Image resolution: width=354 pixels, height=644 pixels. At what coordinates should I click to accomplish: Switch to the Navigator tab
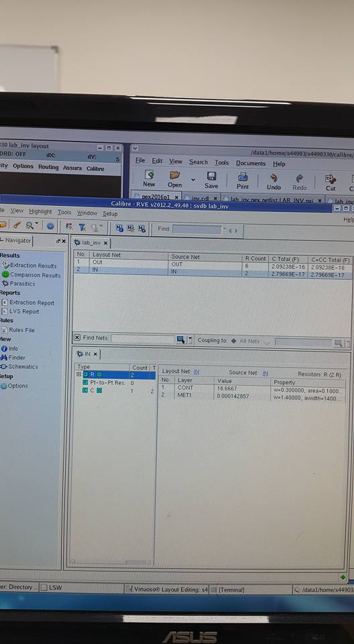pyautogui.click(x=16, y=240)
